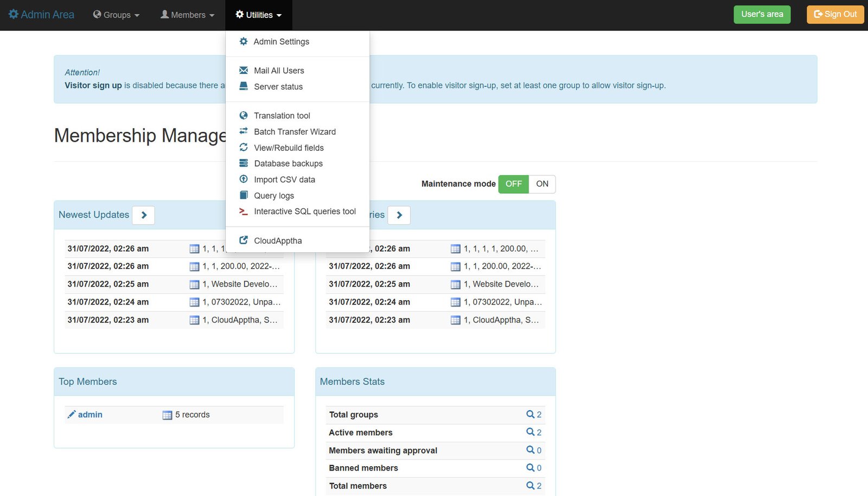Open Newest Entries record '1, Website Develo…'
This screenshot has height=496, width=868.
pos(501,284)
